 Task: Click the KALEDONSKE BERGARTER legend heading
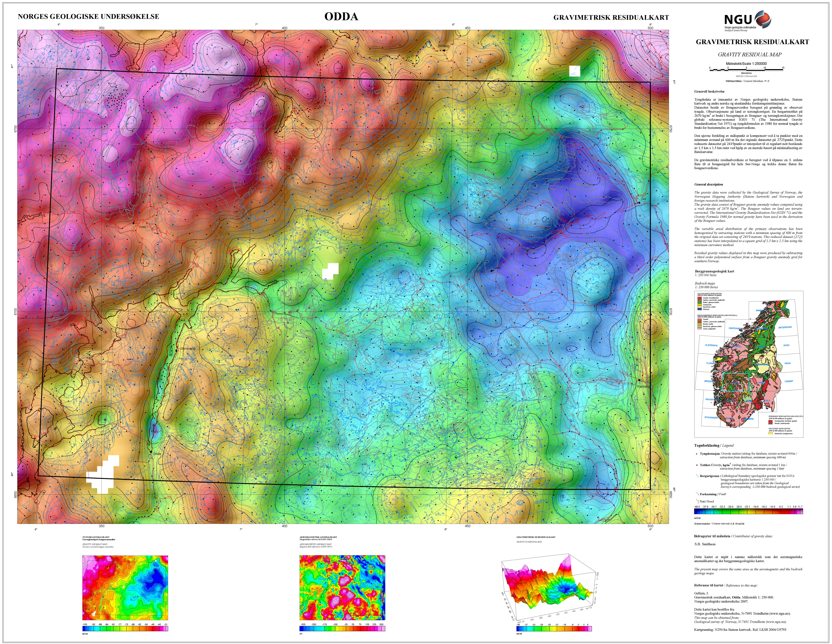[x=710, y=294]
